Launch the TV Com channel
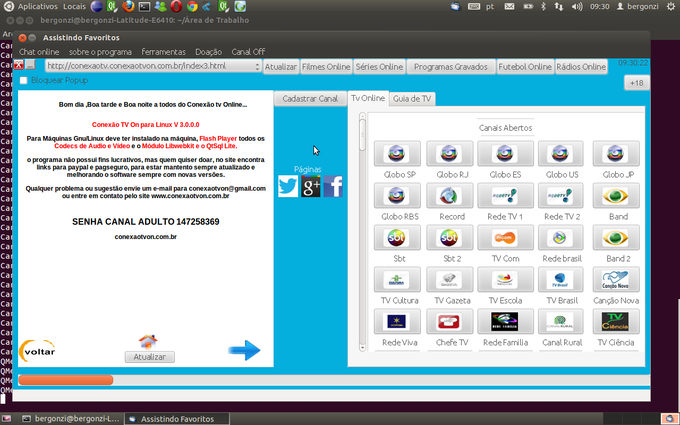The width and height of the screenshot is (680, 425). 505,238
